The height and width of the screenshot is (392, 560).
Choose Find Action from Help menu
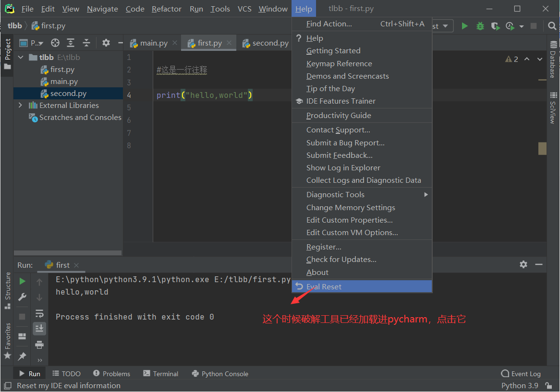click(362, 24)
